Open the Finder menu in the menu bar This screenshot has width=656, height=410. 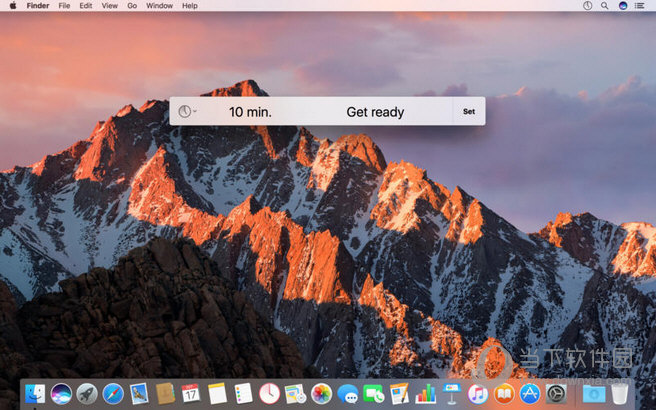(x=38, y=5)
